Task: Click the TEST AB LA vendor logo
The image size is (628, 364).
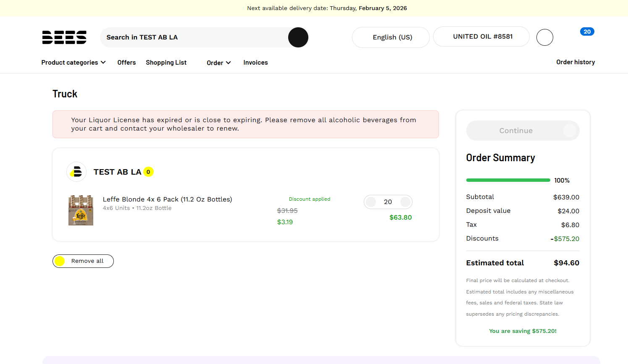Action: [76, 172]
